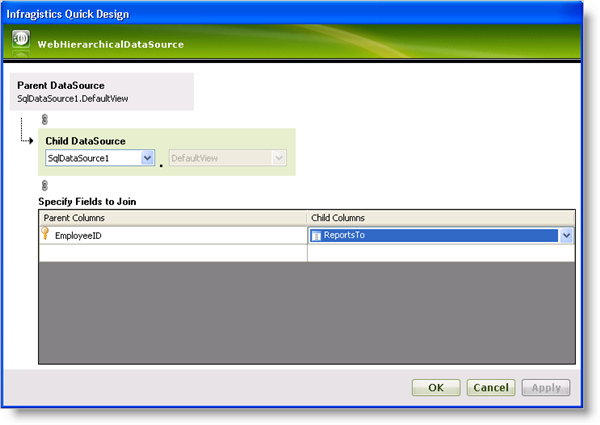This screenshot has width=600, height=425.
Task: Click the chain link icon above Specify Fields to Join
Action: [43, 186]
